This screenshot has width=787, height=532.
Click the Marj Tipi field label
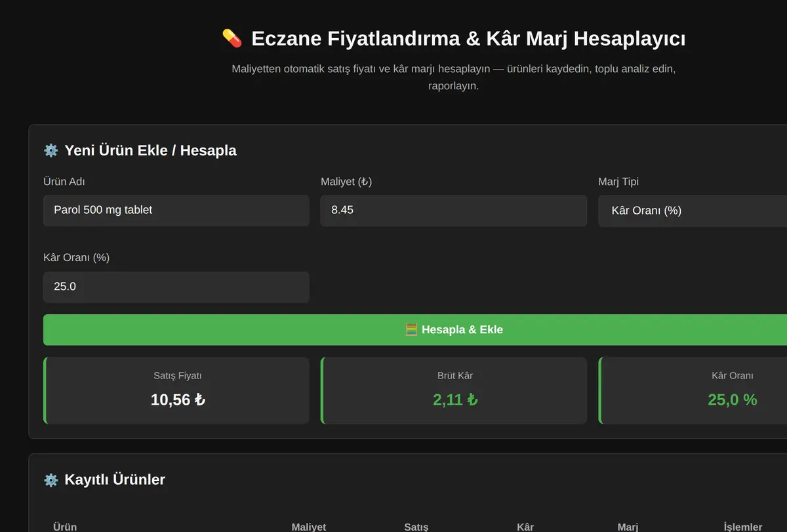(618, 182)
